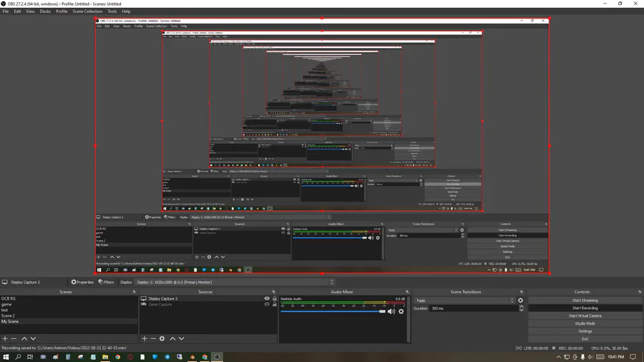The image size is (644, 362).
Task: Undock the Scenes panel via its header icon
Action: (x=134, y=292)
